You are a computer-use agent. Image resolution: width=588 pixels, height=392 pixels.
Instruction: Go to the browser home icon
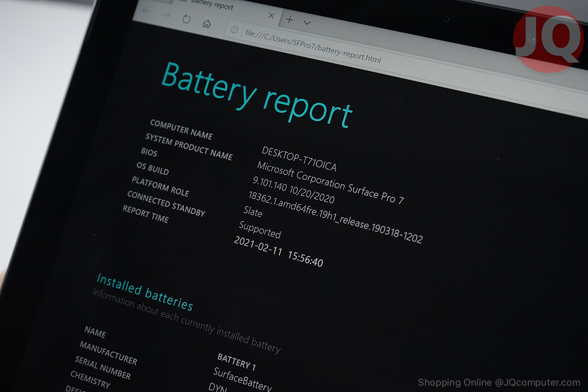207,24
